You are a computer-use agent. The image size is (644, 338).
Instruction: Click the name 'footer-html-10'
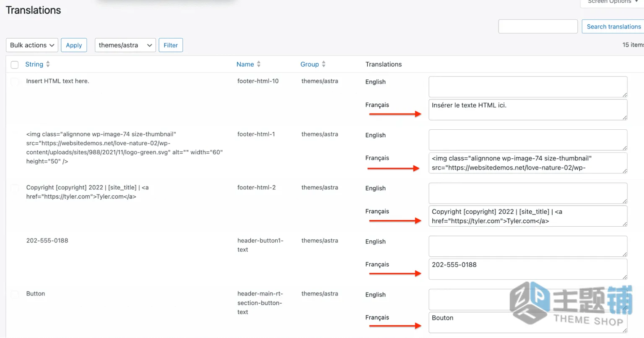click(x=258, y=81)
